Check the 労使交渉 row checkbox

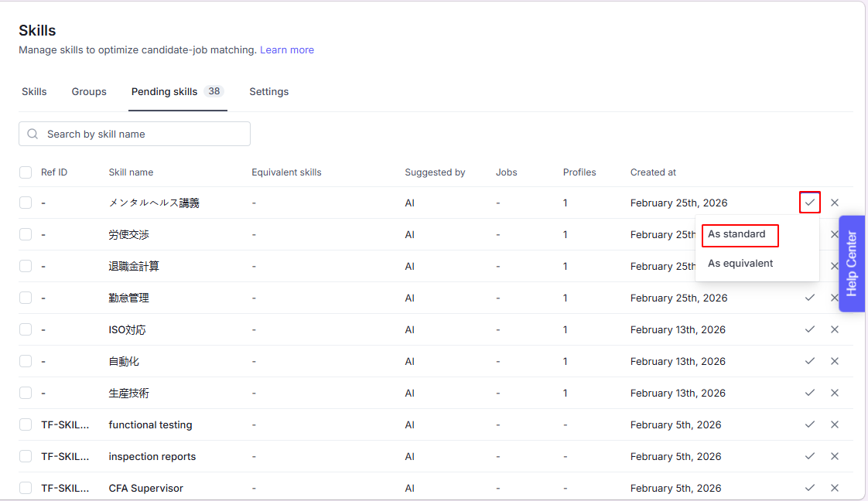(x=26, y=234)
